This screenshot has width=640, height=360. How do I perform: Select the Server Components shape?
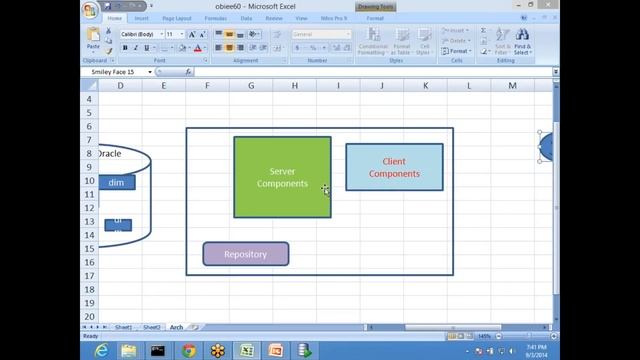[282, 177]
